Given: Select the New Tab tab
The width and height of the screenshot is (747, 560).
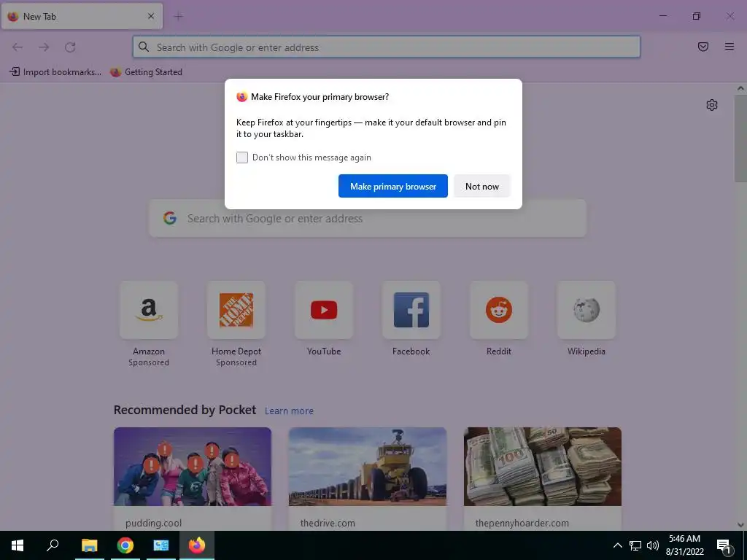Looking at the screenshot, I should 82,16.
